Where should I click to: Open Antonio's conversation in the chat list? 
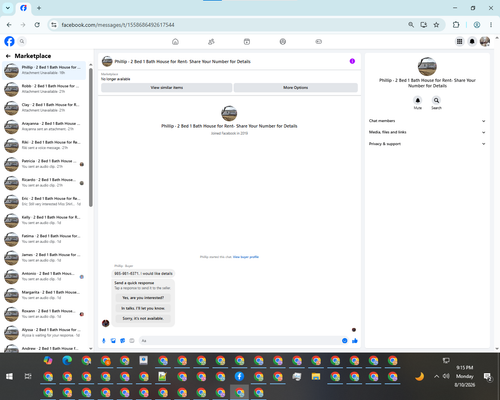click(x=44, y=276)
